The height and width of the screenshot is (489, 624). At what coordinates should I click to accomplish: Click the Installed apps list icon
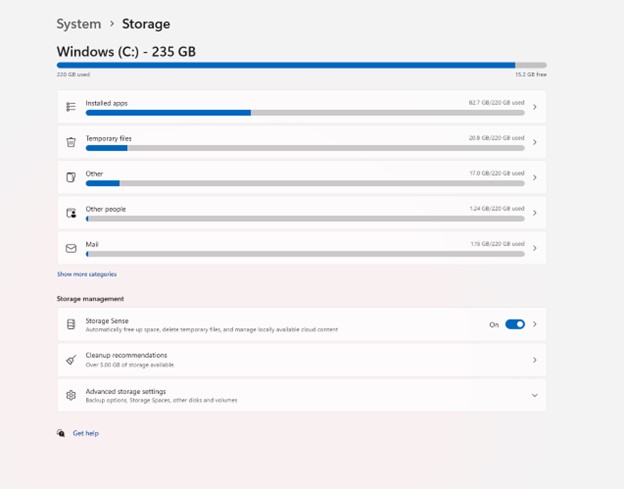point(71,107)
